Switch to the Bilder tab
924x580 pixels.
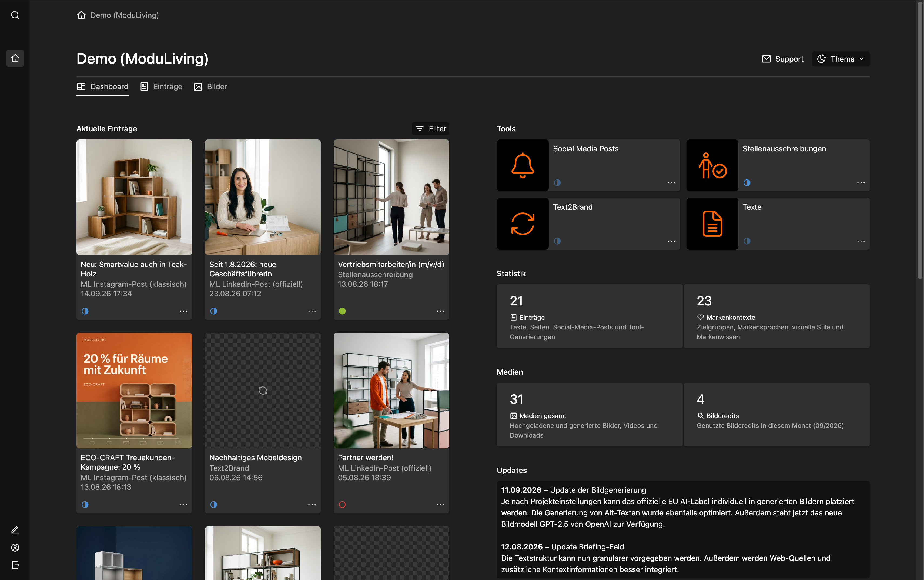coord(210,87)
